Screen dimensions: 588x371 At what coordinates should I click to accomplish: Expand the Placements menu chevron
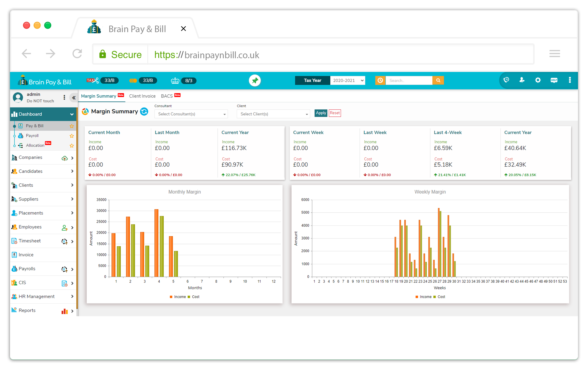click(72, 213)
